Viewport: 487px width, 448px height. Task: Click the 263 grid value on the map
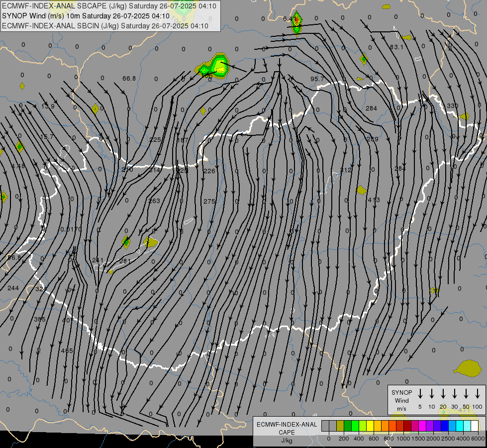154,201
